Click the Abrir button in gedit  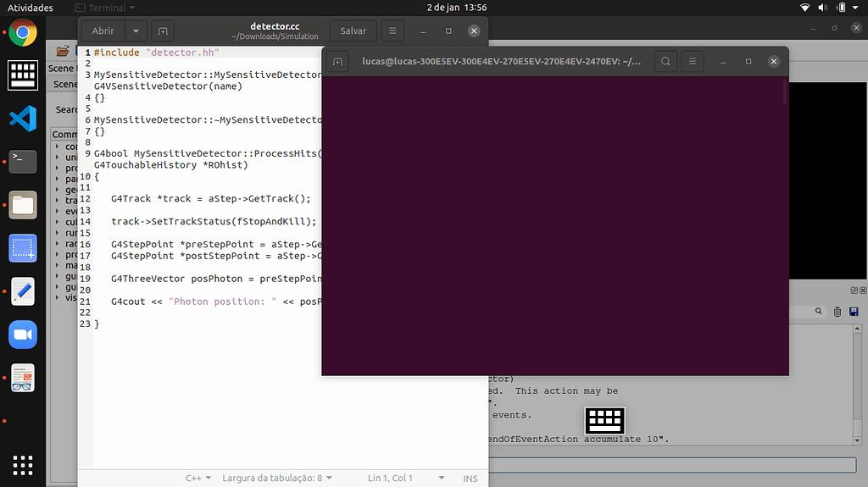tap(103, 30)
